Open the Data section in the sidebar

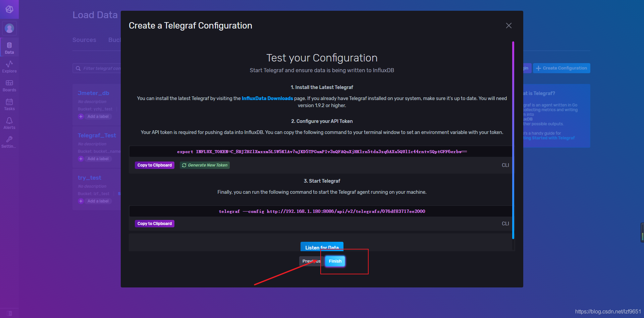pos(9,48)
